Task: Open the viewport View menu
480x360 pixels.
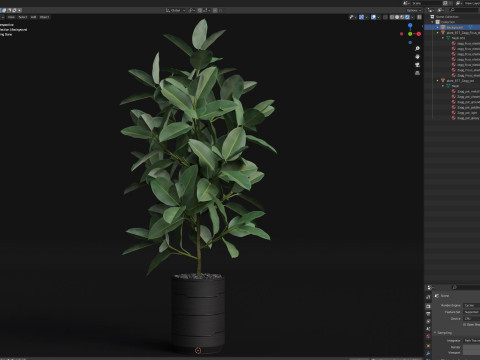Action: (x=11, y=17)
